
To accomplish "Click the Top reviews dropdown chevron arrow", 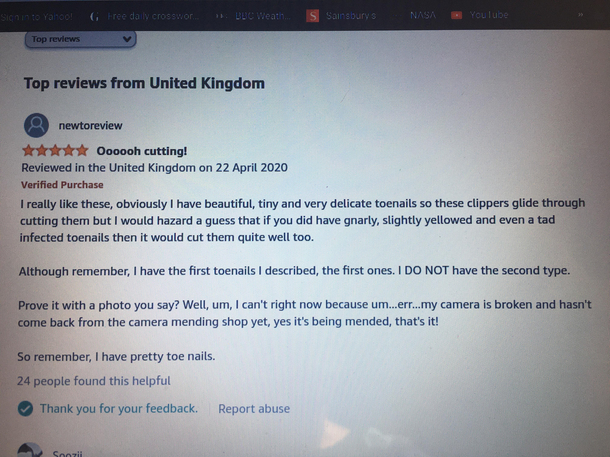I will click(x=126, y=39).
